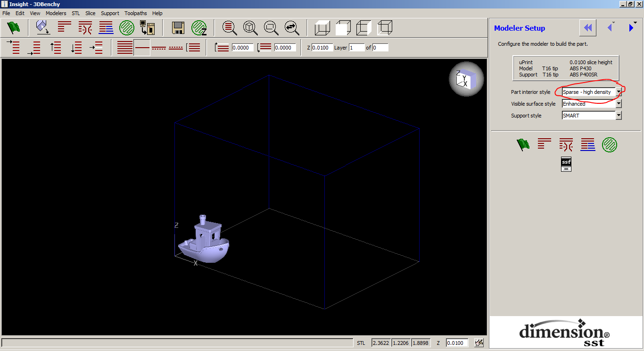This screenshot has height=351, width=644.
Task: Open the Edit menu
Action: [x=20, y=13]
